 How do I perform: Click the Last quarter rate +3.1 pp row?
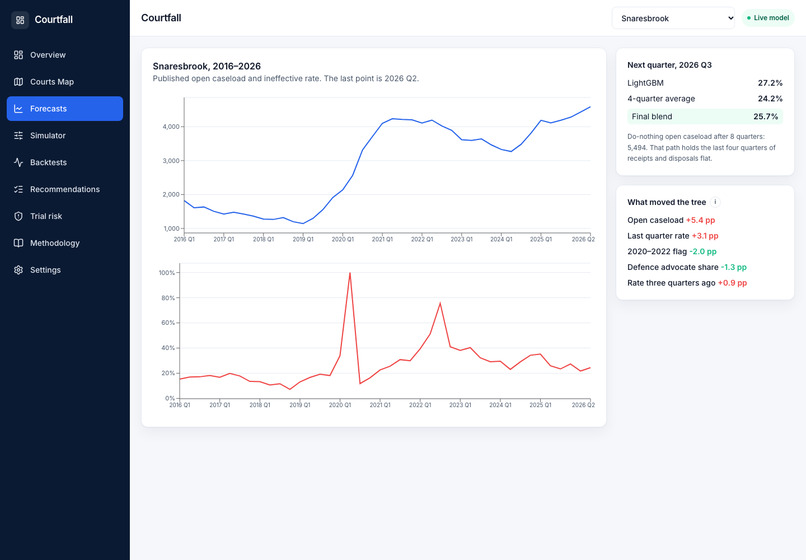tap(673, 236)
